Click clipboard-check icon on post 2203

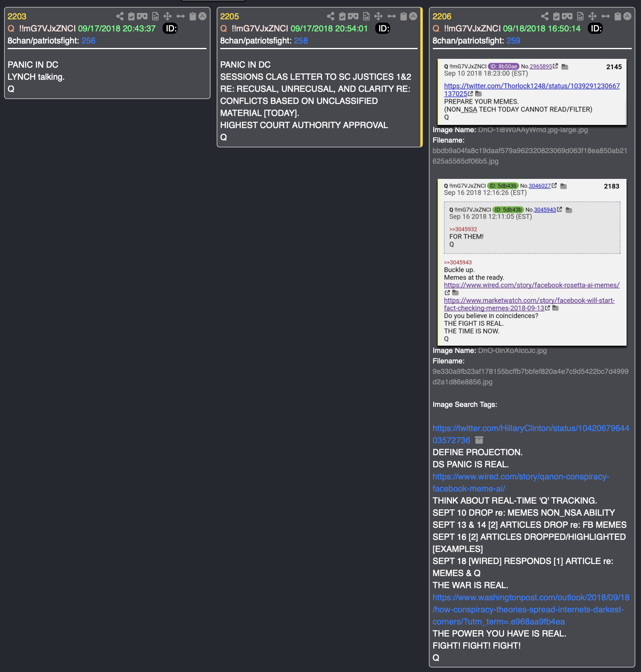pos(131,16)
